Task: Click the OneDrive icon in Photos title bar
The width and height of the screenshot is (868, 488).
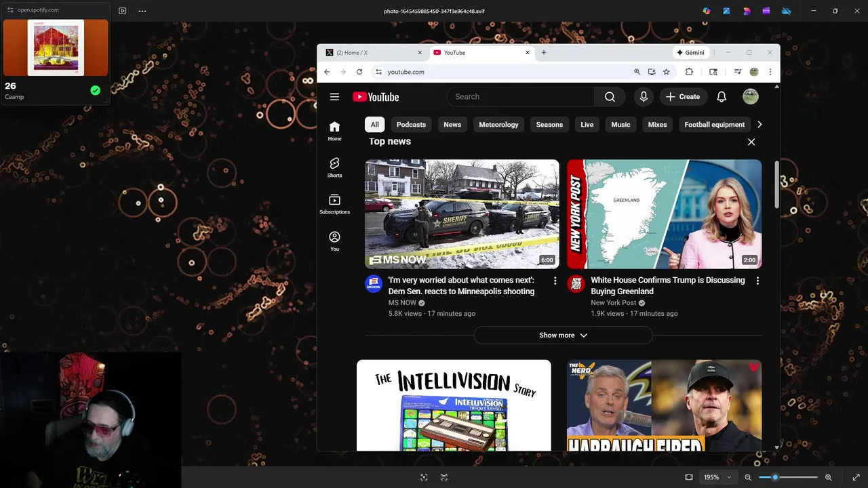Action: pyautogui.click(x=787, y=11)
